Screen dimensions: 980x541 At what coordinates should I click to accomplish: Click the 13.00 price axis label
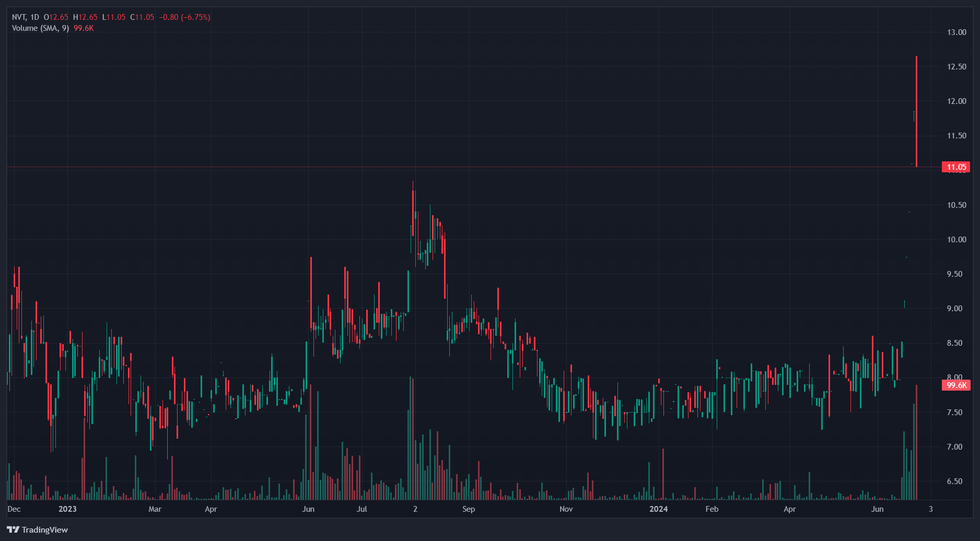[956, 32]
